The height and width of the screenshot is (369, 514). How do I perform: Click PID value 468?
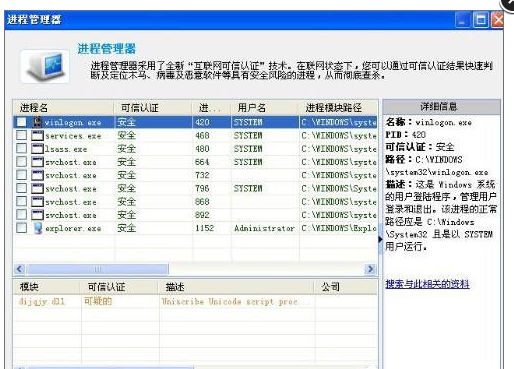pyautogui.click(x=202, y=136)
